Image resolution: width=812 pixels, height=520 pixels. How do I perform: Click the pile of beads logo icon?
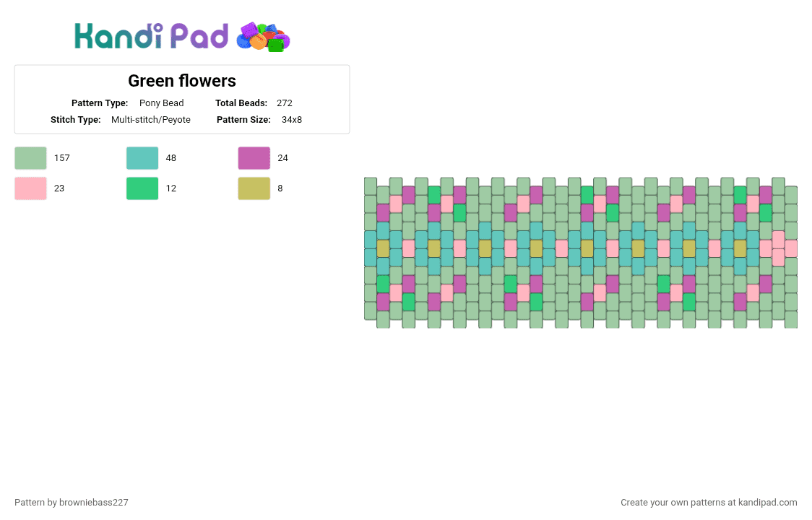coord(263,37)
